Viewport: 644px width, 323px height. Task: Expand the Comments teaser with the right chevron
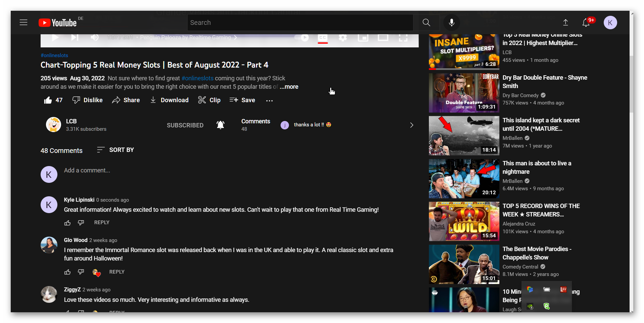pyautogui.click(x=411, y=125)
